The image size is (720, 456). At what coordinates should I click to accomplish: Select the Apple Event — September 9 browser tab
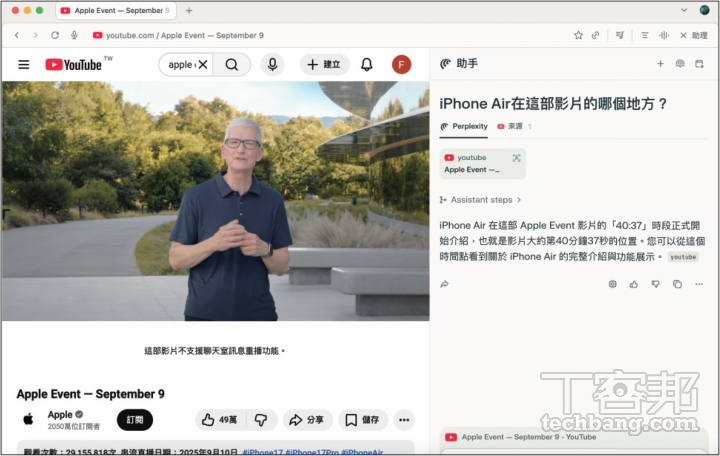click(x=116, y=10)
